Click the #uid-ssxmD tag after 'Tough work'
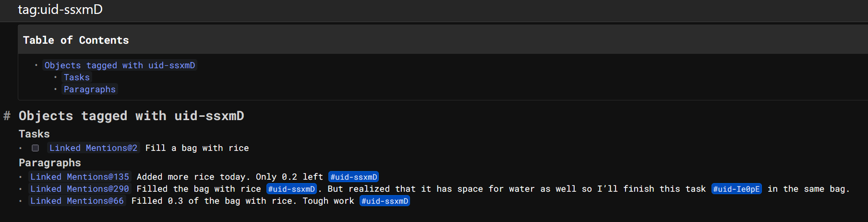 click(x=385, y=201)
